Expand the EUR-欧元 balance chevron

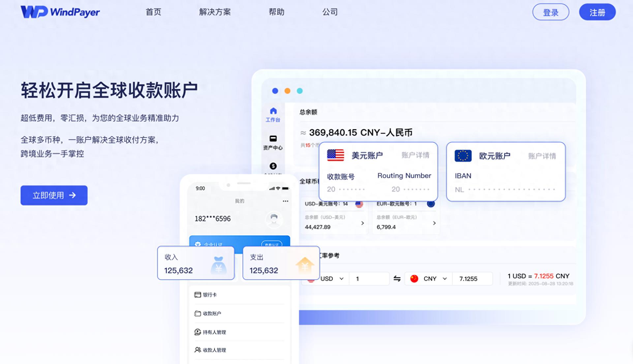point(434,223)
